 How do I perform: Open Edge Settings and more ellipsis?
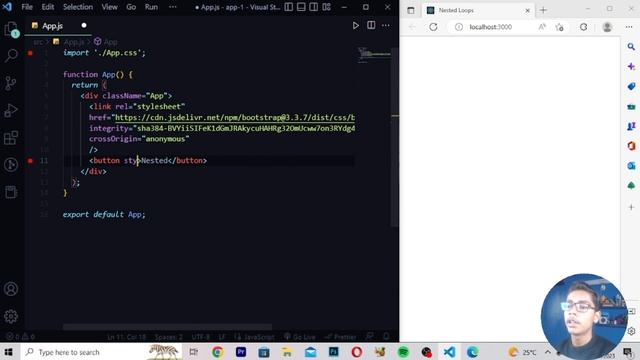point(629,27)
